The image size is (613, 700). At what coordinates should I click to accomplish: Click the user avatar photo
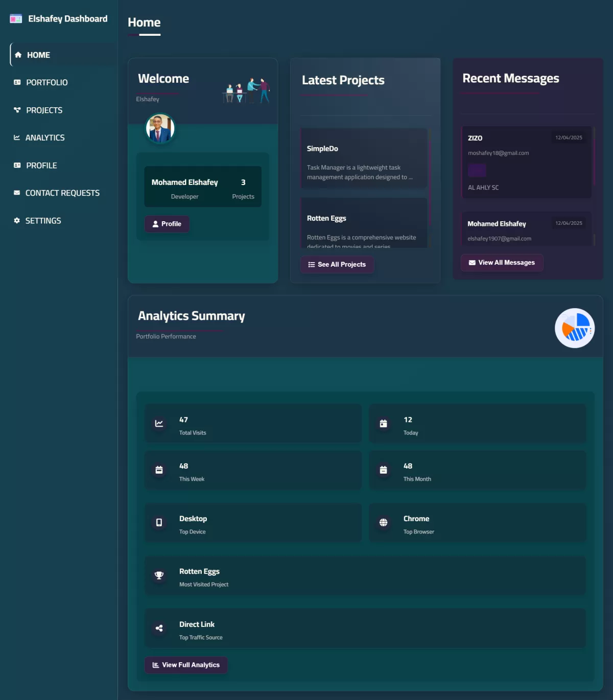point(160,129)
